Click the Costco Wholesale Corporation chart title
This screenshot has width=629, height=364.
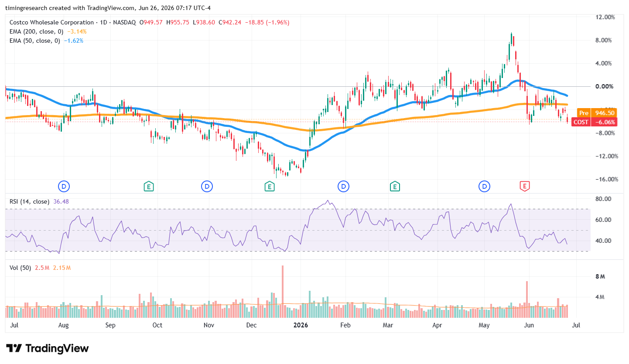[51, 22]
